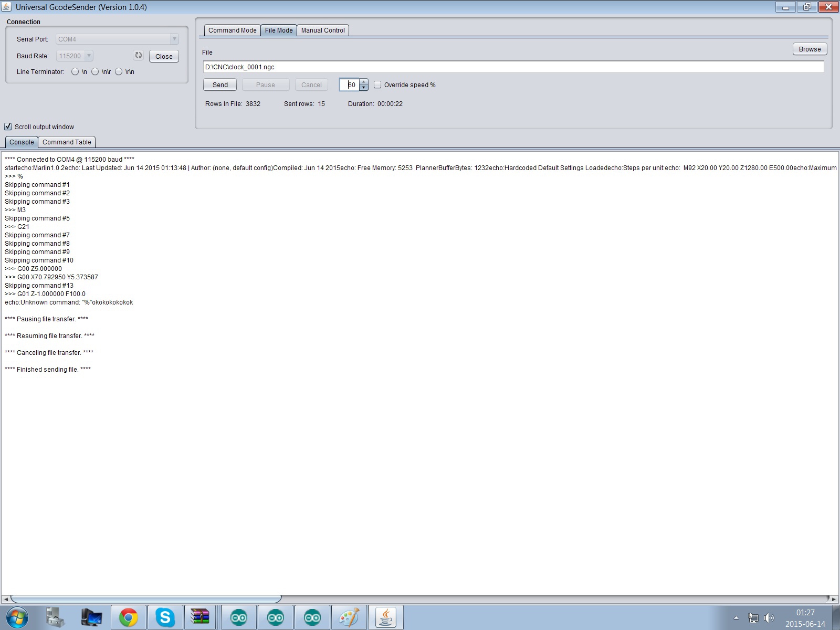Image resolution: width=840 pixels, height=630 pixels.
Task: Click 'Connected to COM4 @ 115200 baud' line
Action: 69,160
